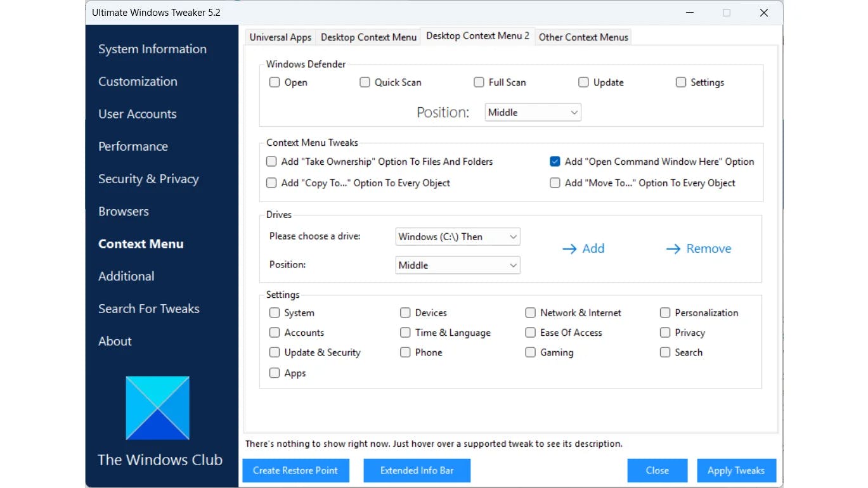Screen dimensions: 868x488
Task: Open the Drives Position dropdown
Action: click(457, 266)
